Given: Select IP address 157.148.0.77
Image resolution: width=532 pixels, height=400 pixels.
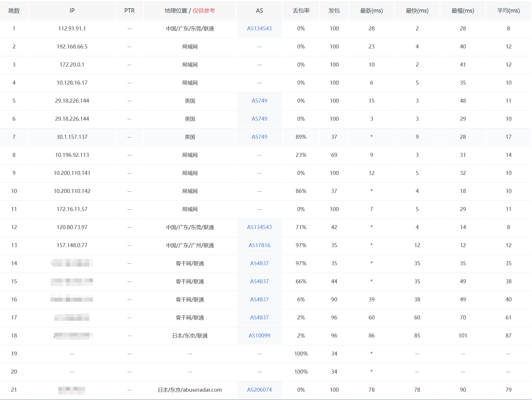Looking at the screenshot, I should pos(72,245).
